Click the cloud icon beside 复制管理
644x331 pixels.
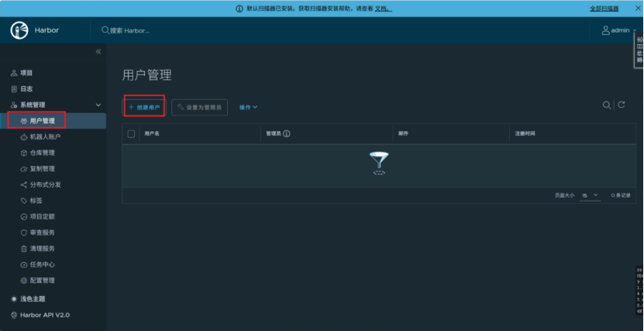pos(24,169)
